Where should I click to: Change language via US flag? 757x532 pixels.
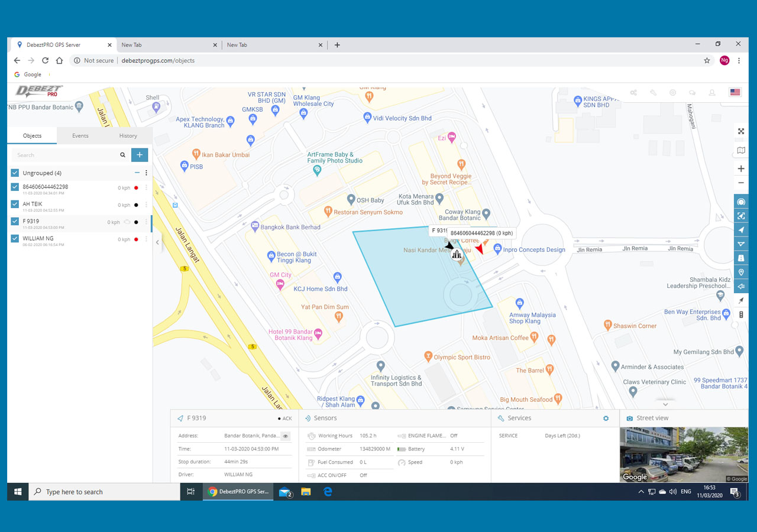coord(735,92)
